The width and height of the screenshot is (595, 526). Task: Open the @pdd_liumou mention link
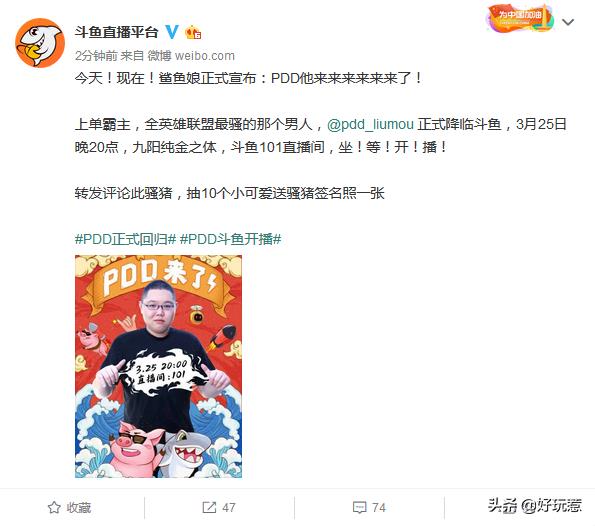click(370, 124)
